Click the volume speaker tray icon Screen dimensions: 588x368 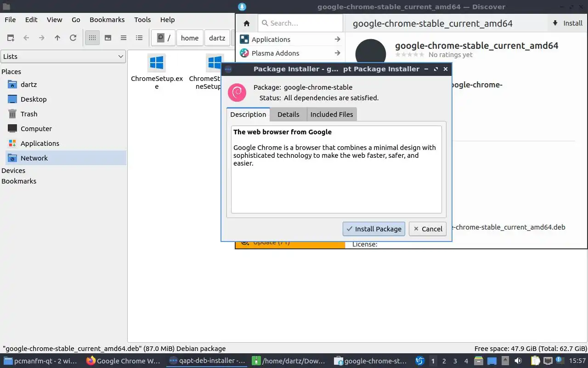coord(518,361)
